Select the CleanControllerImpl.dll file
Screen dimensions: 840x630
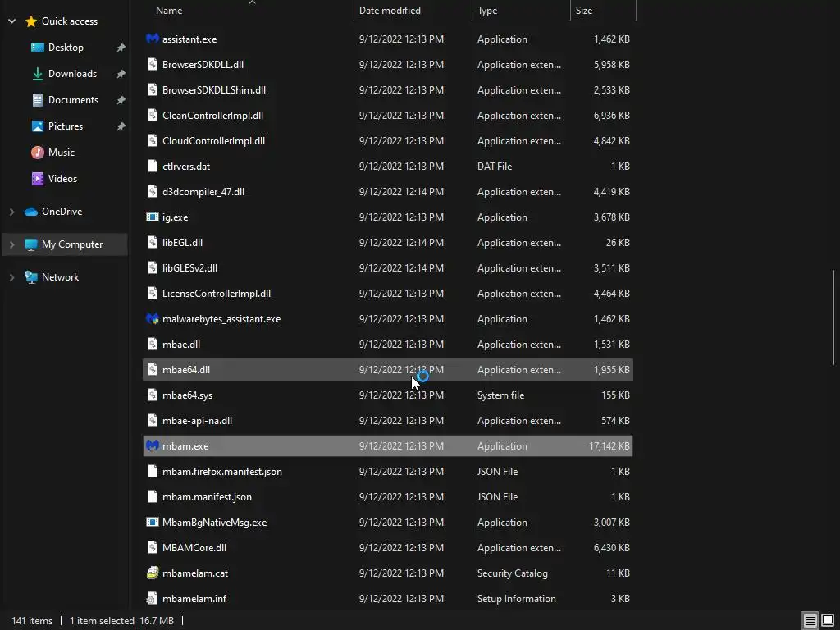pos(388,115)
